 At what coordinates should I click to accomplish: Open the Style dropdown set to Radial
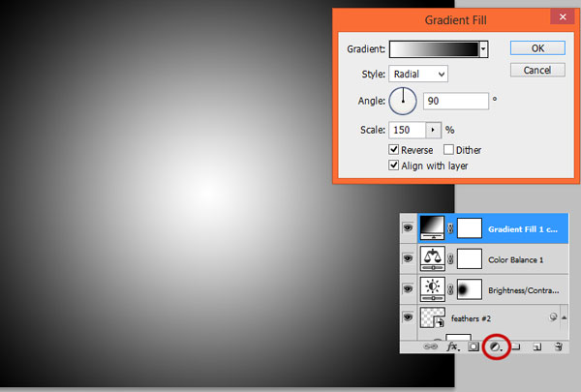coord(418,74)
